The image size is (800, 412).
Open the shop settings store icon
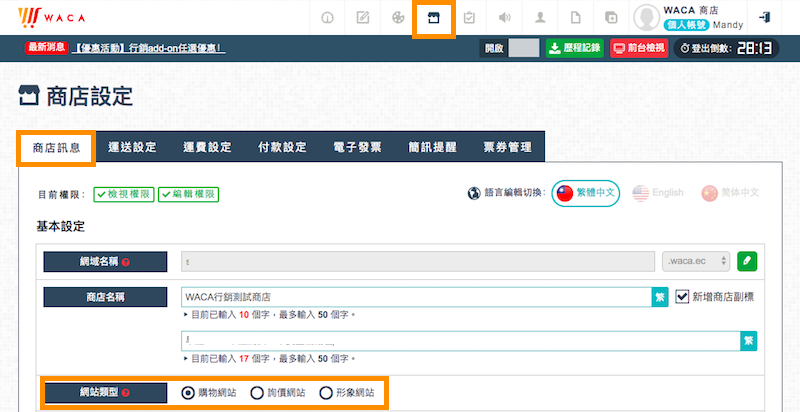click(x=434, y=18)
